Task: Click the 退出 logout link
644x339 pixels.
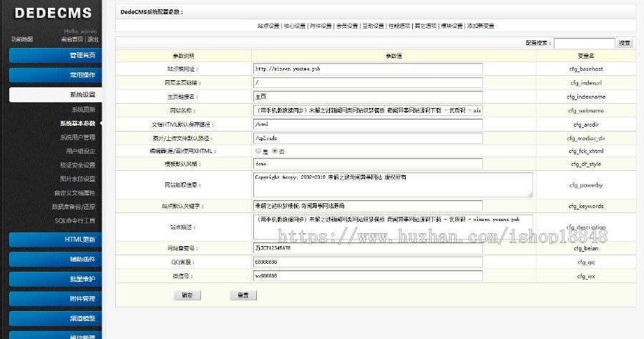Action: 93,39
